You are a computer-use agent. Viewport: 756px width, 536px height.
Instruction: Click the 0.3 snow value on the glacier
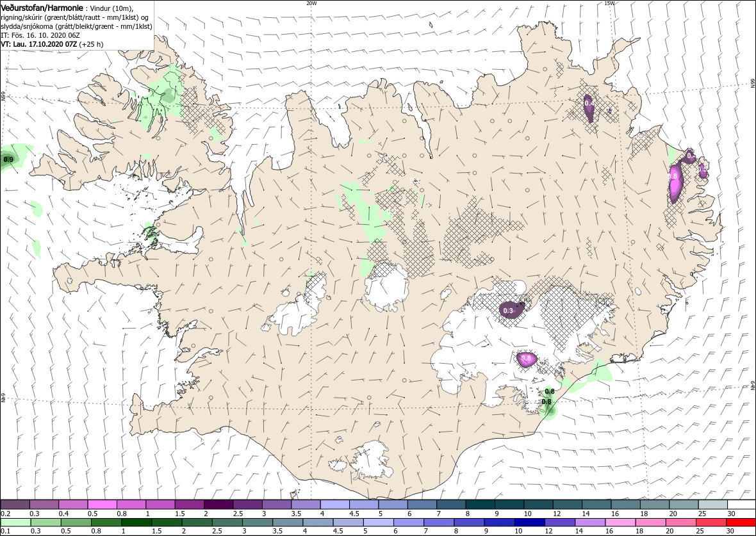pyautogui.click(x=508, y=311)
